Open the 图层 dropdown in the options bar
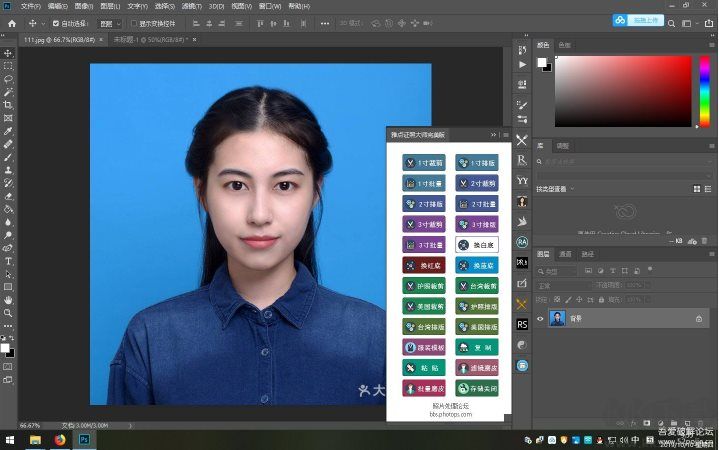The height and width of the screenshot is (450, 719). point(109,23)
